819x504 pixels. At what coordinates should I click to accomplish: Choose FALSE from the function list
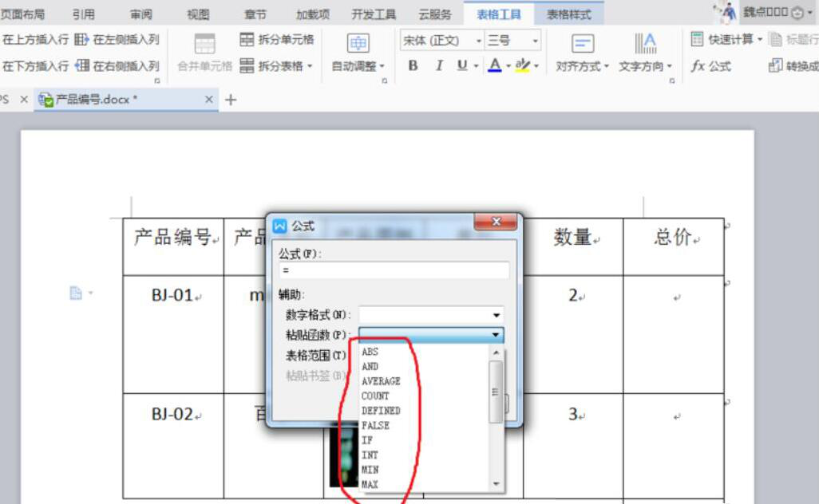click(x=375, y=425)
